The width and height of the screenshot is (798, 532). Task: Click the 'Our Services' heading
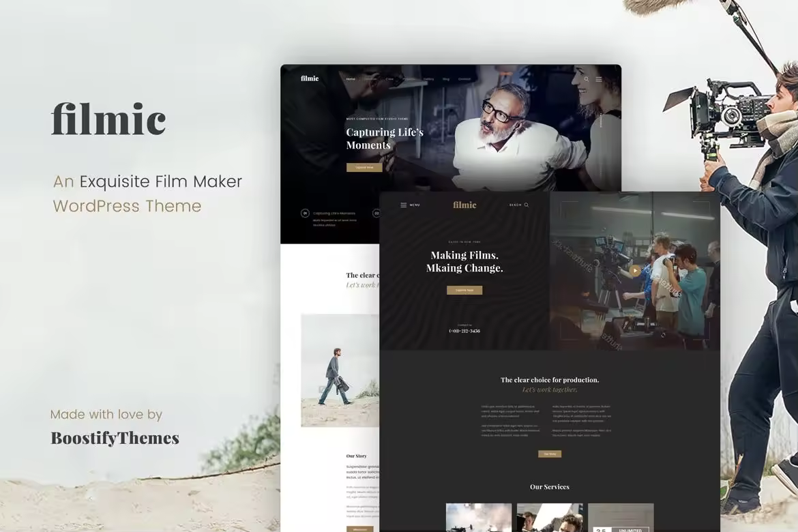point(550,487)
